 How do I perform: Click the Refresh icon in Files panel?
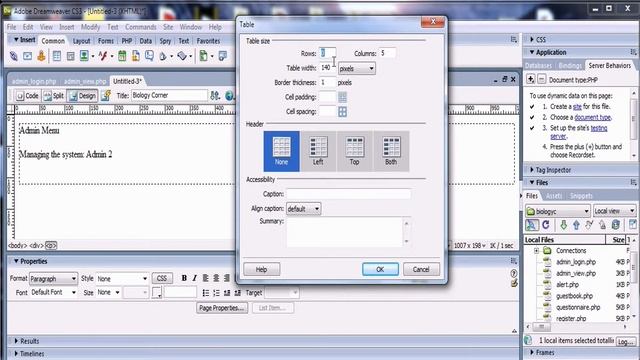pos(546,225)
